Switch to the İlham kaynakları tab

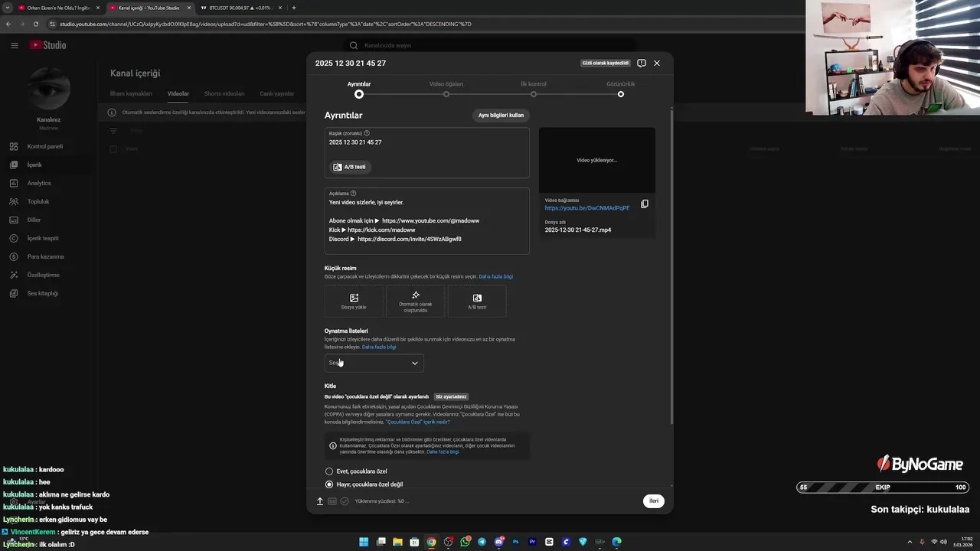click(131, 93)
